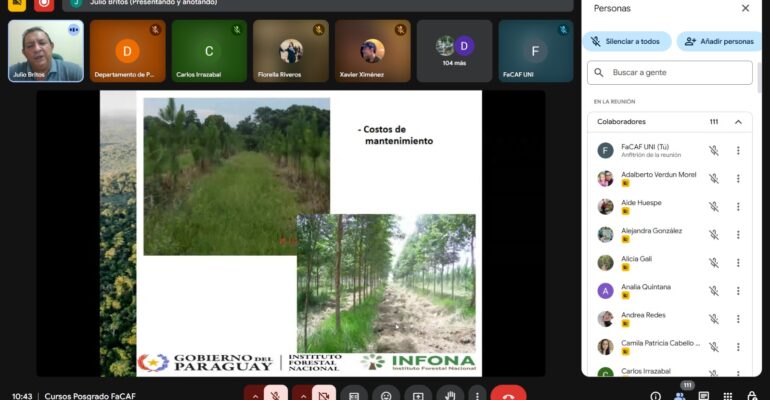Select Julio Britos video tile
770x400 pixels.
click(x=46, y=51)
